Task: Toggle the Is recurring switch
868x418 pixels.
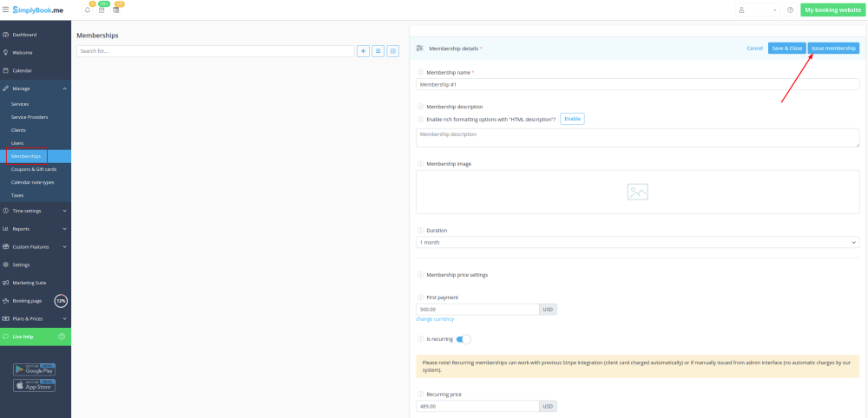Action: tap(464, 338)
